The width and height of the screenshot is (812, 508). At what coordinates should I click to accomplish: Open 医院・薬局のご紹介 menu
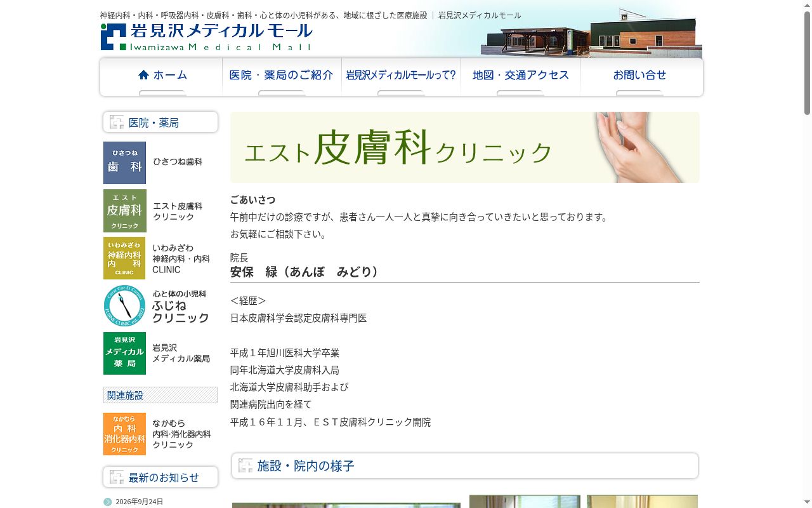click(282, 77)
